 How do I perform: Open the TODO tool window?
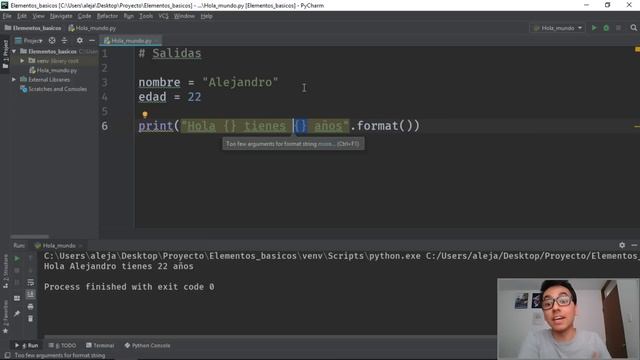point(62,345)
